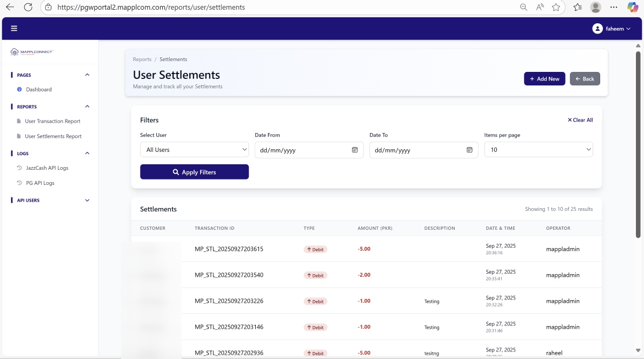Click the Add New button
This screenshot has height=359, width=644.
coord(544,79)
